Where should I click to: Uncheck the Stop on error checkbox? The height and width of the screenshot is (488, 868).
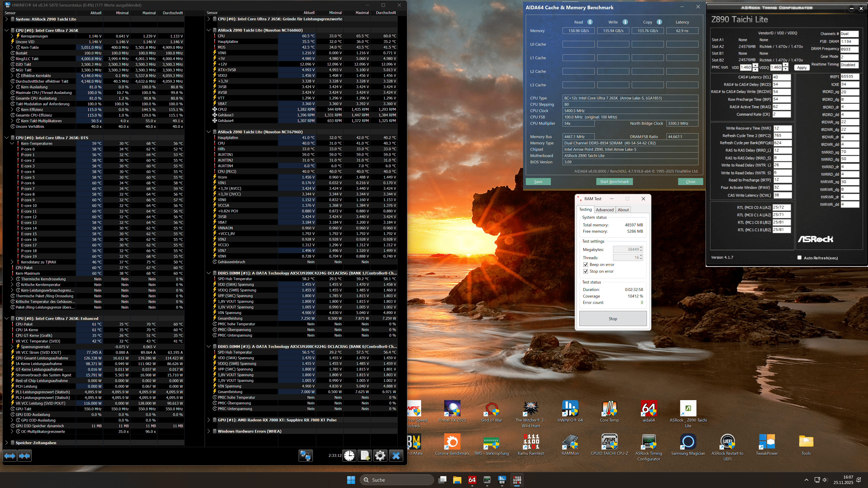pos(586,271)
